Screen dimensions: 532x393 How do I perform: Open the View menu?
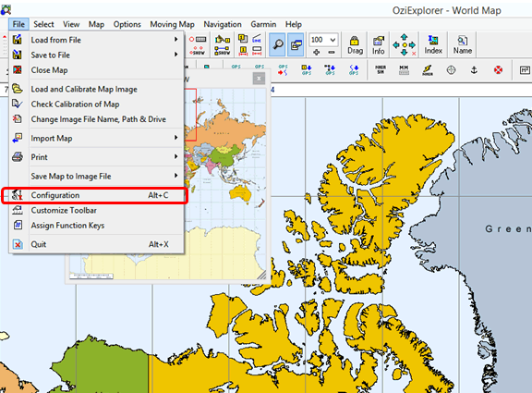(71, 24)
